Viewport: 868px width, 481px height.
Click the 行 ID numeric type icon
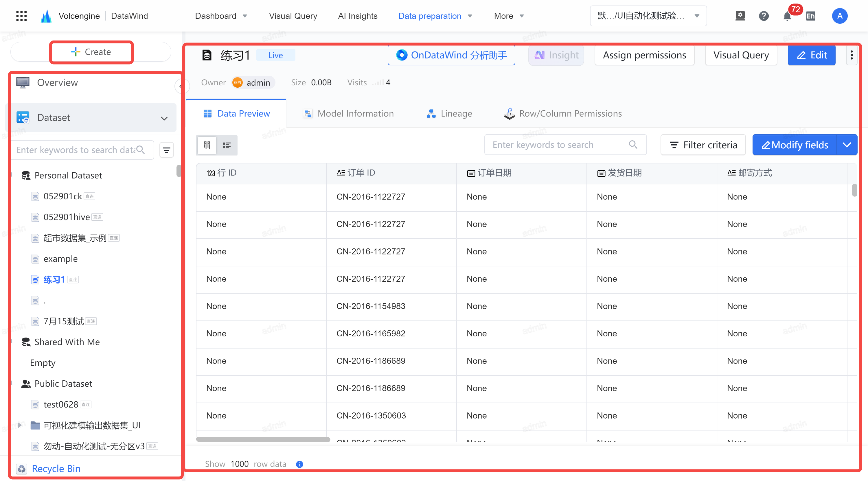(211, 173)
